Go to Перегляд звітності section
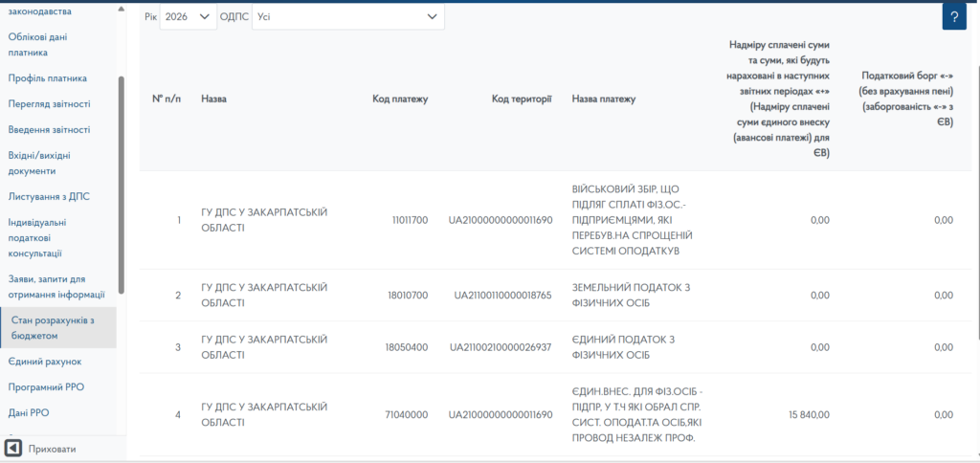Image resolution: width=980 pixels, height=463 pixels. (x=49, y=104)
